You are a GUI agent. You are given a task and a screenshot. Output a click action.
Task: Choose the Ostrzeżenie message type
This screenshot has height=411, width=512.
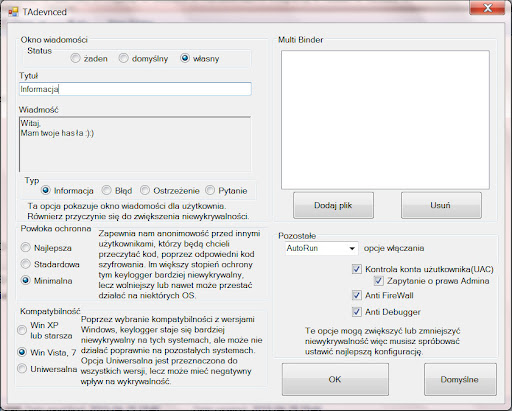(x=145, y=190)
